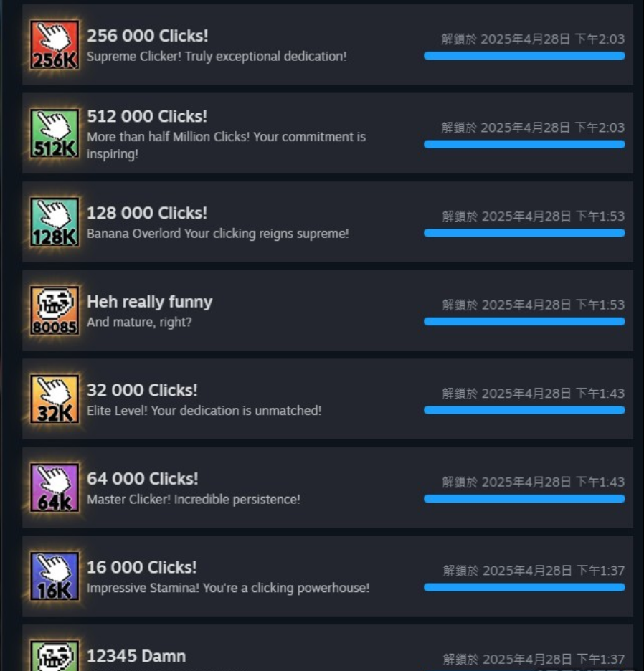This screenshot has width=644, height=671.
Task: Open the 256 000 Clicks! achievement title
Action: (147, 36)
